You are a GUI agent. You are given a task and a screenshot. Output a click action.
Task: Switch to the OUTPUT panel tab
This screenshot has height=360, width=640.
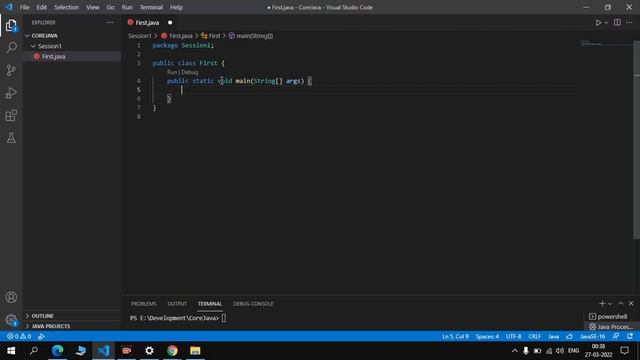pyautogui.click(x=177, y=304)
